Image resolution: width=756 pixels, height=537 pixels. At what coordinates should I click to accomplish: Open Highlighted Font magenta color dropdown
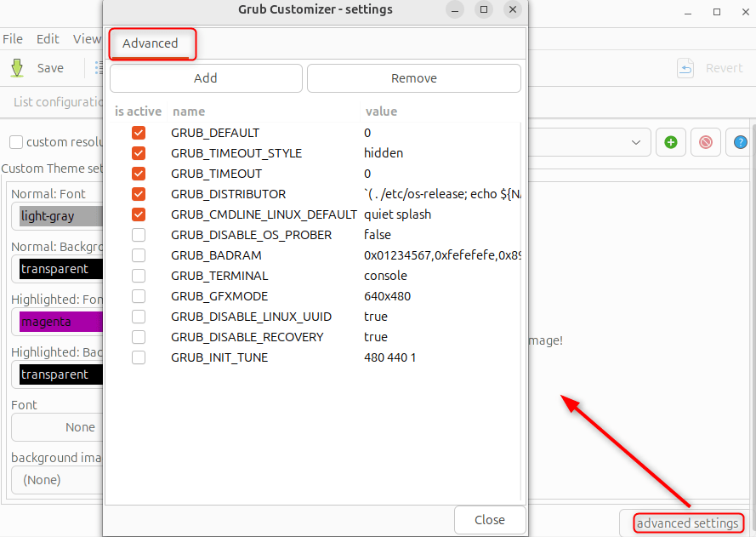pyautogui.click(x=57, y=322)
